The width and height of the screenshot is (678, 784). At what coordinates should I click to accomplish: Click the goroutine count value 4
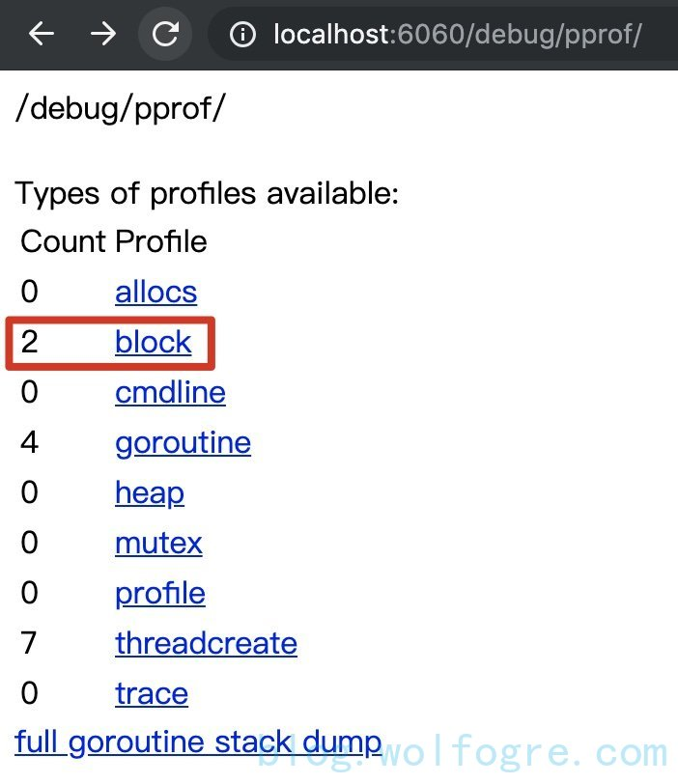(29, 442)
